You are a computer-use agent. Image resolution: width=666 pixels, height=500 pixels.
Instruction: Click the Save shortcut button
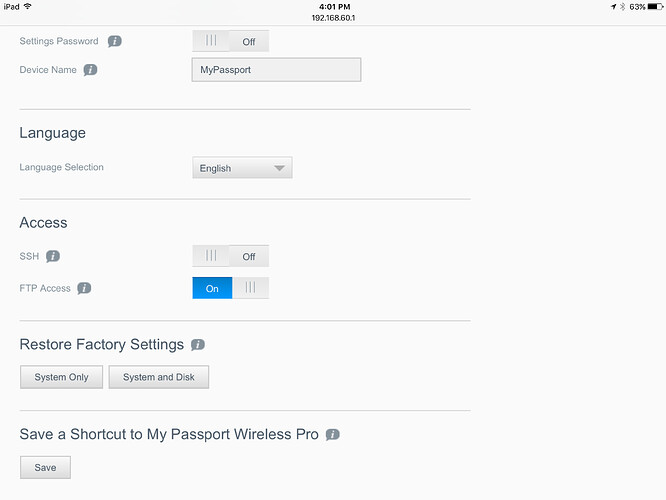pyautogui.click(x=45, y=467)
